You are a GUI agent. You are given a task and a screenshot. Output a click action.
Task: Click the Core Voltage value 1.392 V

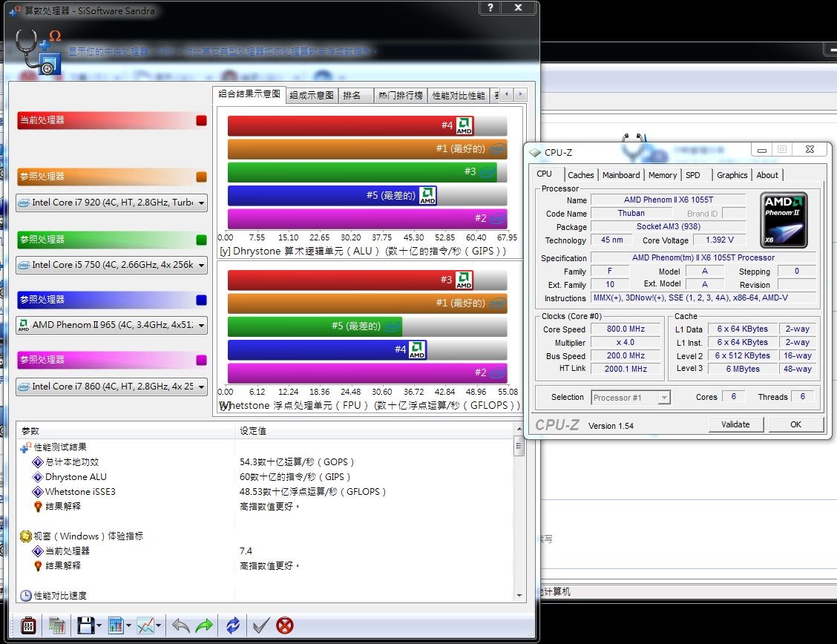720,240
